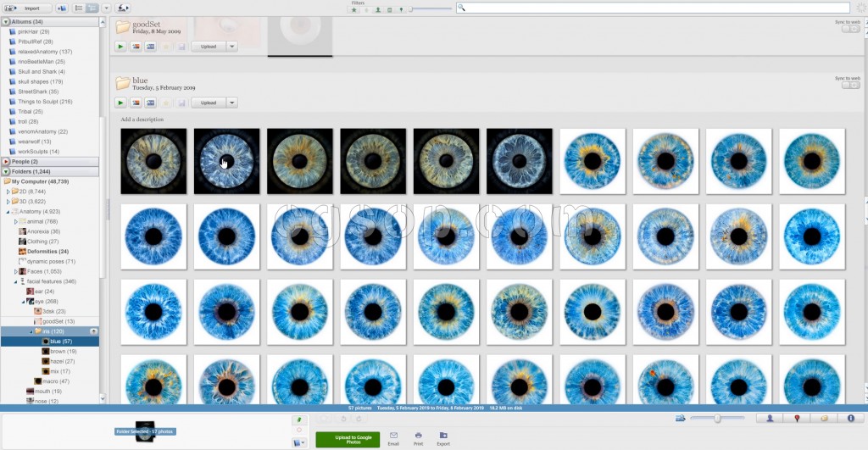Play slideshow for blue folder
This screenshot has height=450, width=868.
[x=120, y=103]
